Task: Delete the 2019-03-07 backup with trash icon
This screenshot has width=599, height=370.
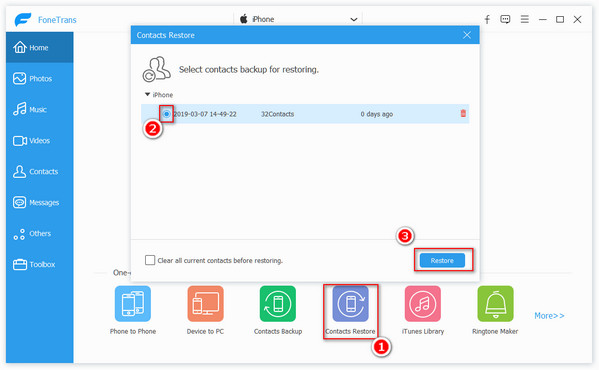Action: (x=463, y=113)
